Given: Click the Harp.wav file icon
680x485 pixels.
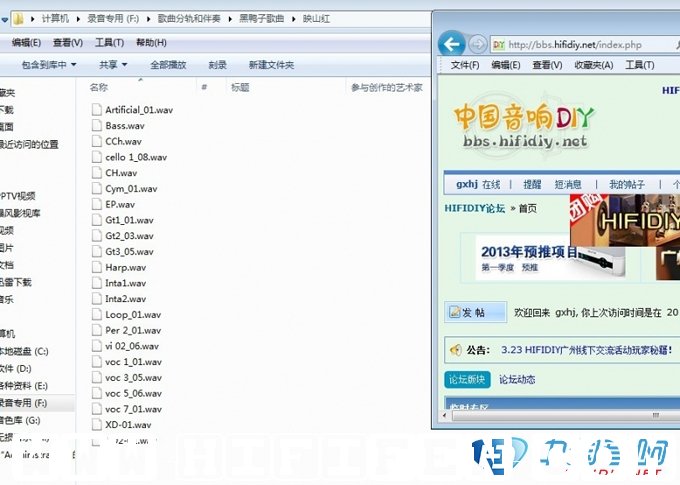Looking at the screenshot, I should 97,267.
